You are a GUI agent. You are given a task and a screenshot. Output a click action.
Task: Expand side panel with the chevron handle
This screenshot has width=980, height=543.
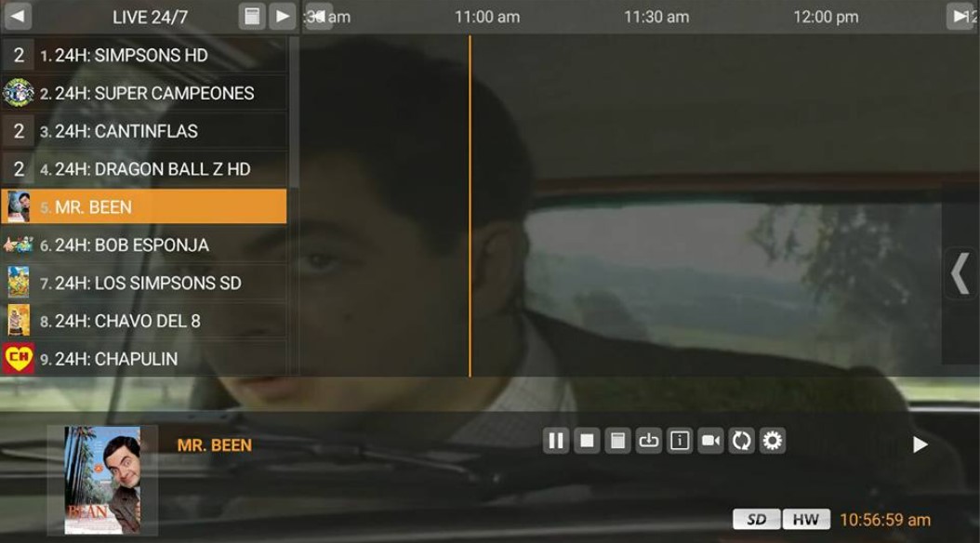click(x=960, y=273)
